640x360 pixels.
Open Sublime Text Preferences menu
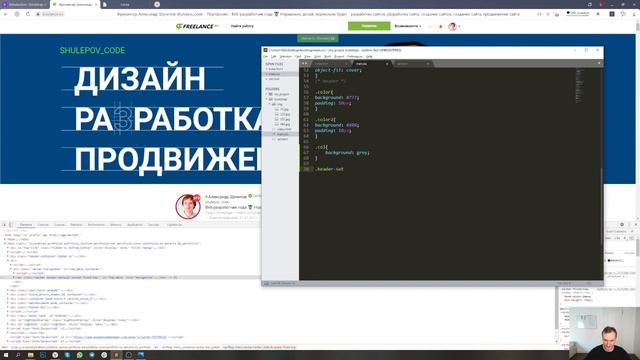point(354,56)
